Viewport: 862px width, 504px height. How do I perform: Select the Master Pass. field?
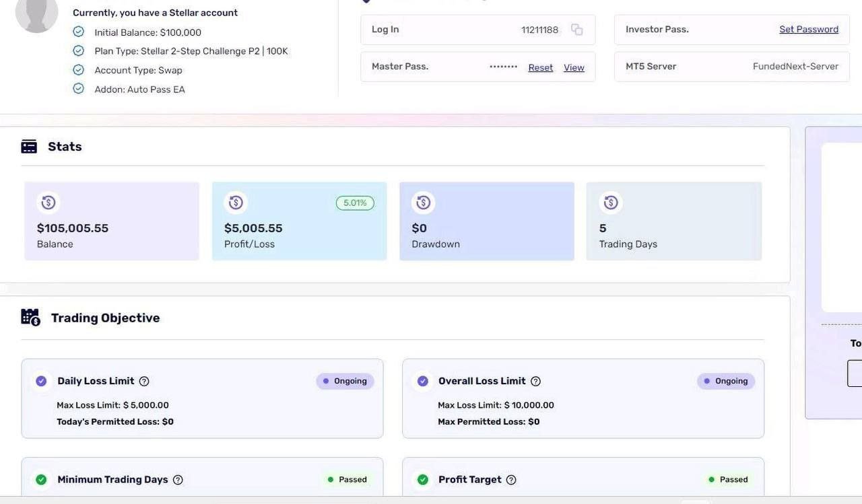coord(478,67)
